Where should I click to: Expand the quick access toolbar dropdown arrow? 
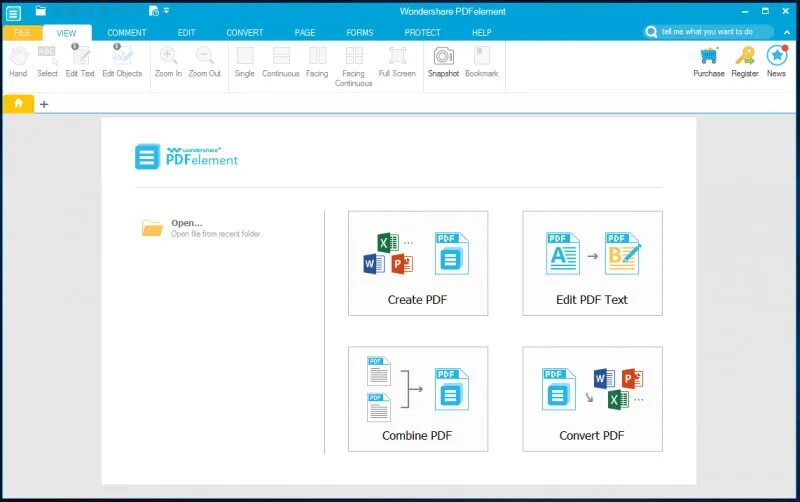[x=166, y=11]
